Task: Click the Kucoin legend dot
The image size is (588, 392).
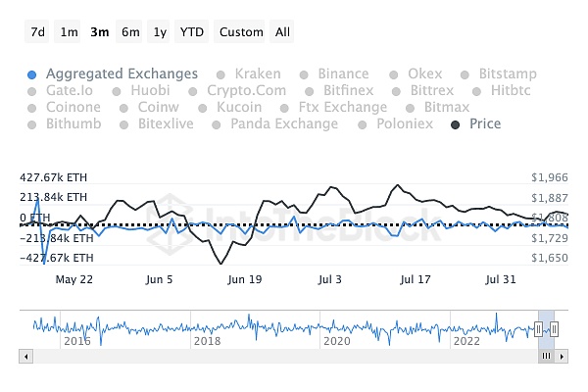Action: (x=205, y=107)
